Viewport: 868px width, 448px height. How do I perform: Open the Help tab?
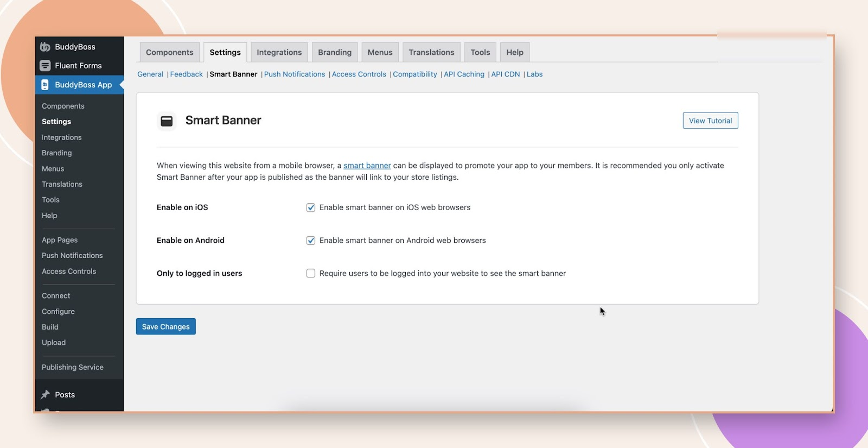515,52
